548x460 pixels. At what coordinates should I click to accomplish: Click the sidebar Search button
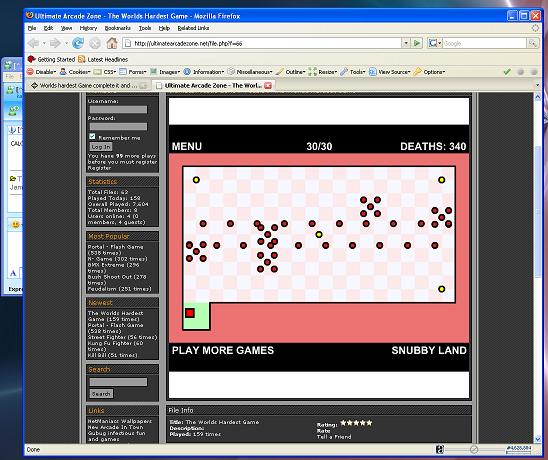click(x=101, y=394)
